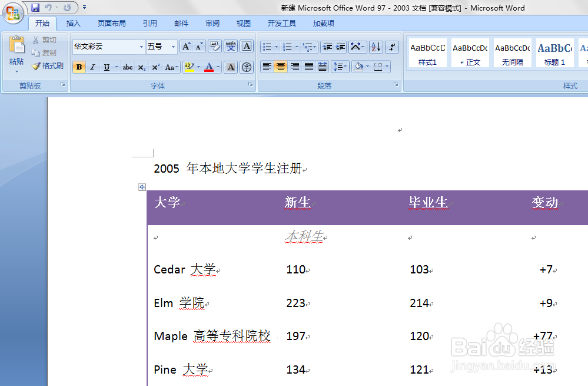Apply Strikethrough to the text
588x386 pixels.
[127, 67]
